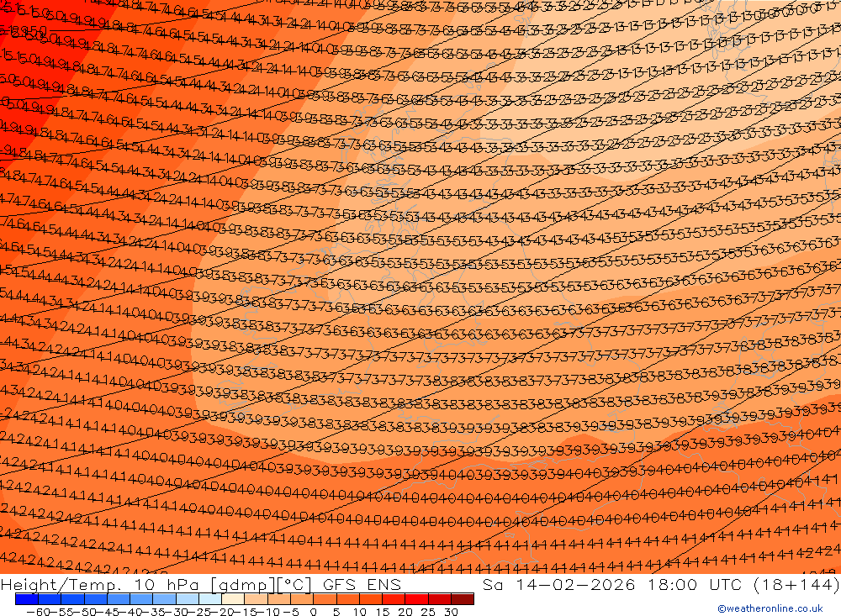
Task: Click the 'Sa 14-02-2026' date text
Action: point(559,584)
